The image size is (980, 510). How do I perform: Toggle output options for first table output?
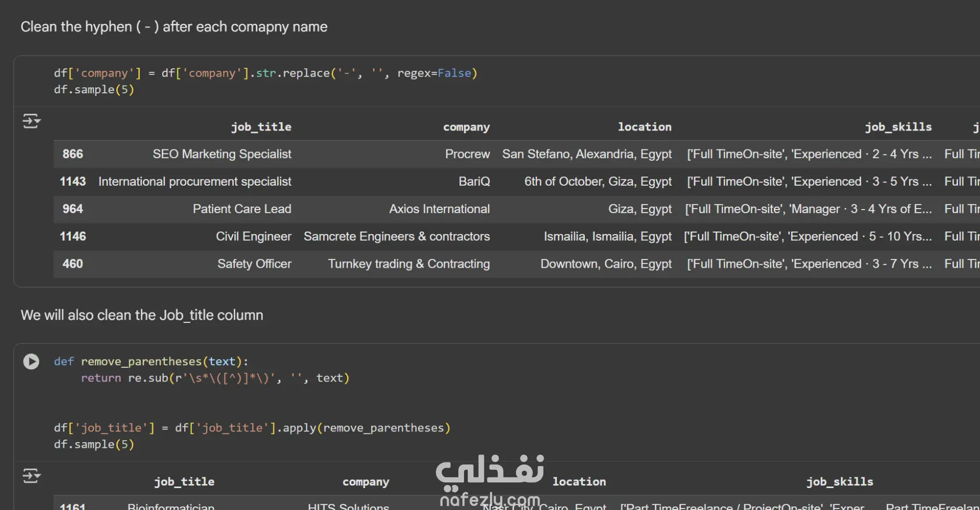click(31, 121)
